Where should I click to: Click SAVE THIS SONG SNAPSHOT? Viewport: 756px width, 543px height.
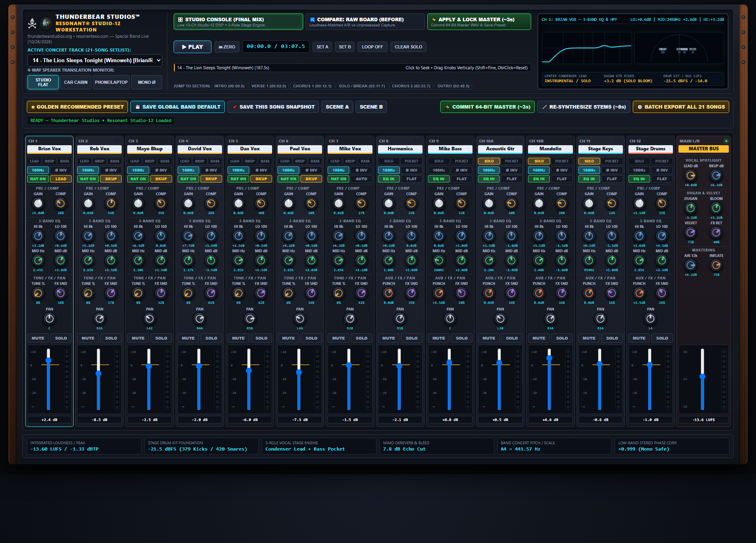tap(273, 107)
